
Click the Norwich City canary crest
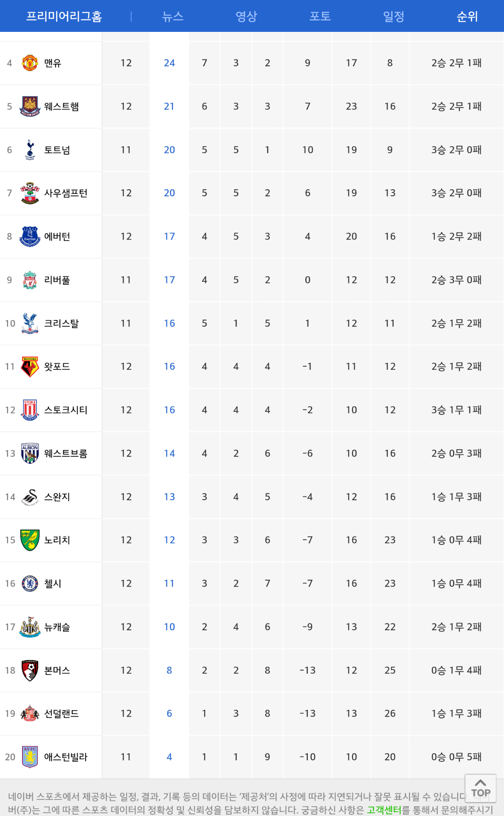(x=30, y=540)
